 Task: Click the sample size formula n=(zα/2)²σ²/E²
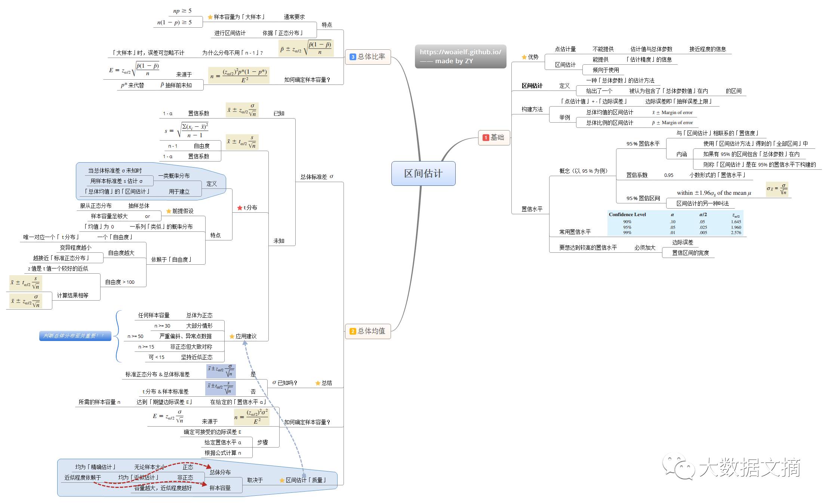(x=251, y=417)
